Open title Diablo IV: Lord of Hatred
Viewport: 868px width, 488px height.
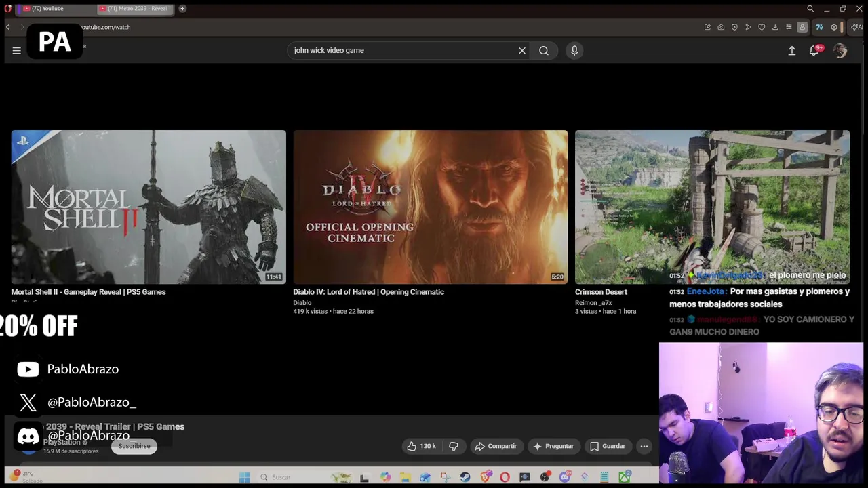[368, 292]
